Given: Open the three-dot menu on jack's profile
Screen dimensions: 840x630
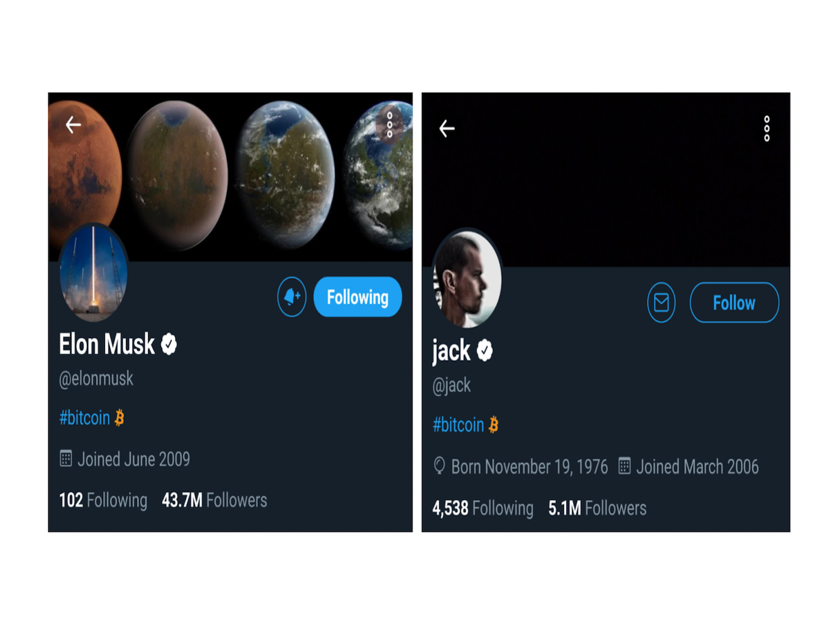Looking at the screenshot, I should 766,128.
